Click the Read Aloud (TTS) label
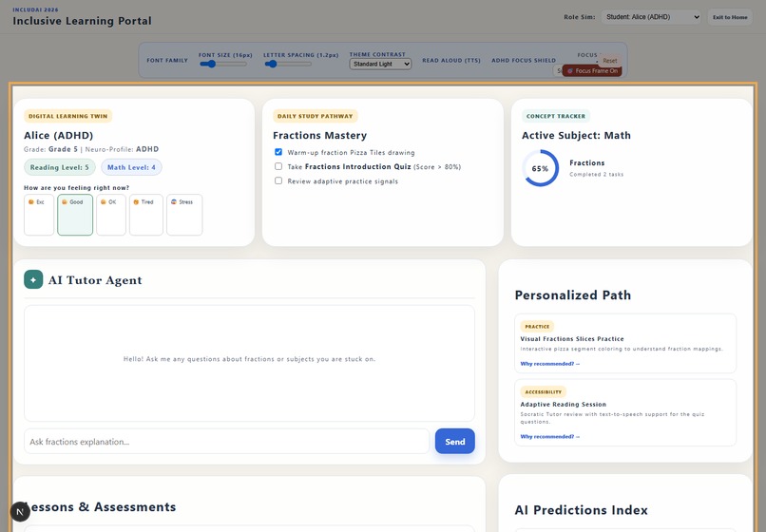 pos(451,61)
